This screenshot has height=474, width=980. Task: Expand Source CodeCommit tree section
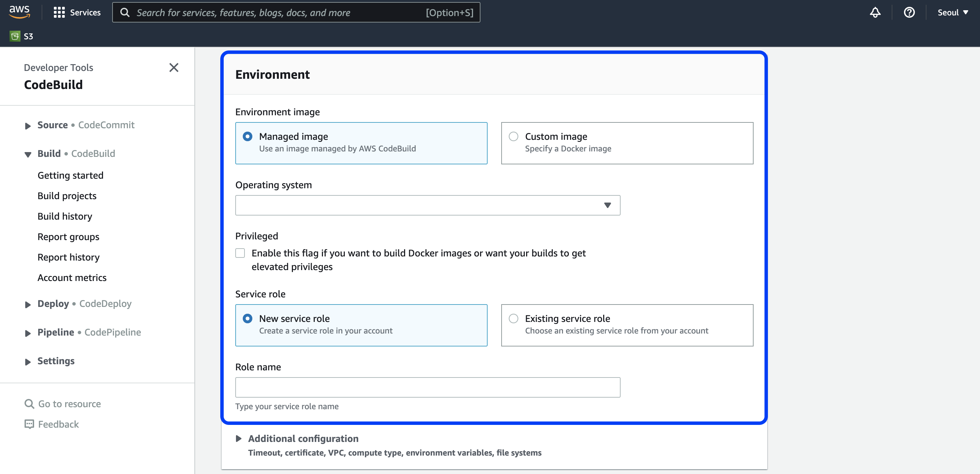27,125
